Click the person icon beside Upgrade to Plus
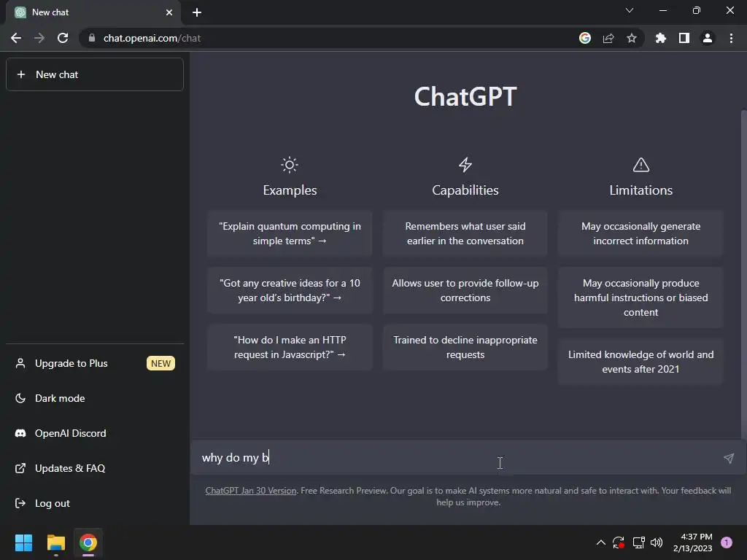The image size is (747, 560). pos(20,363)
